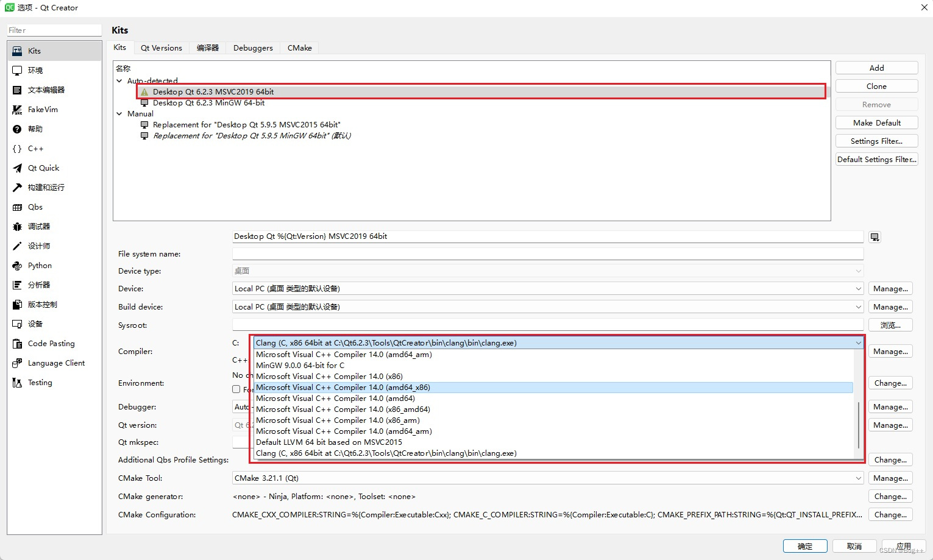Choose MinGW 9.0.0 64-bit for C
This screenshot has height=560, width=933.
tap(553, 366)
